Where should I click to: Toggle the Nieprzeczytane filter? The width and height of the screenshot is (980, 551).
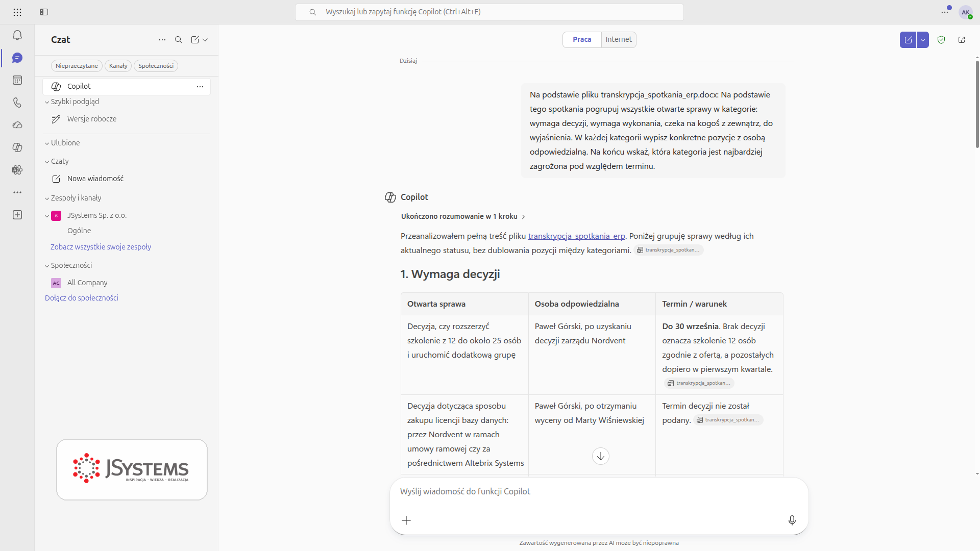click(77, 66)
